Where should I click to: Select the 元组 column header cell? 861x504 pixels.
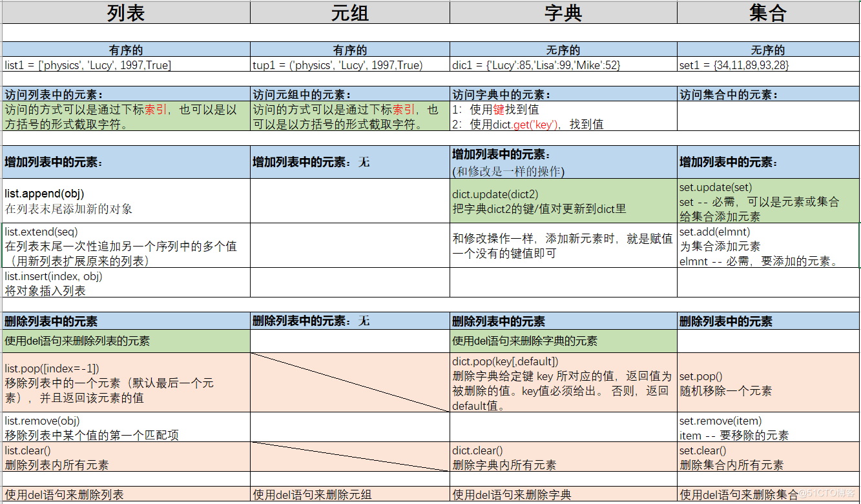pos(350,12)
